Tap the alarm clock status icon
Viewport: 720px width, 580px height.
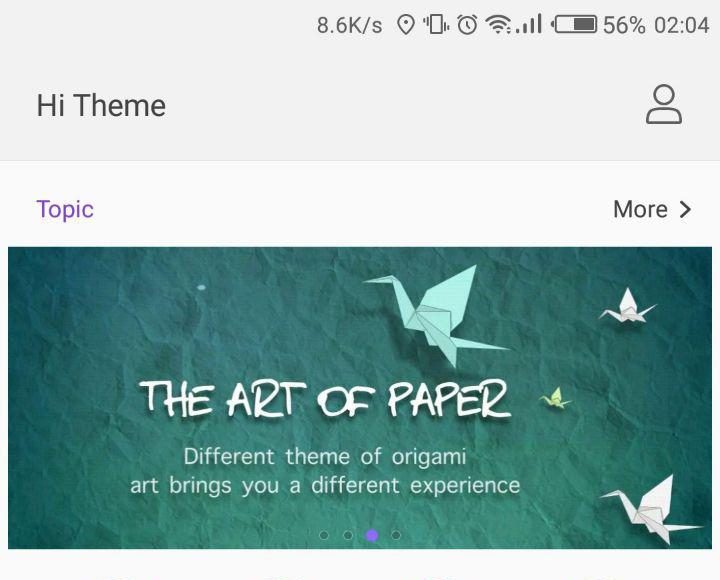coord(467,24)
